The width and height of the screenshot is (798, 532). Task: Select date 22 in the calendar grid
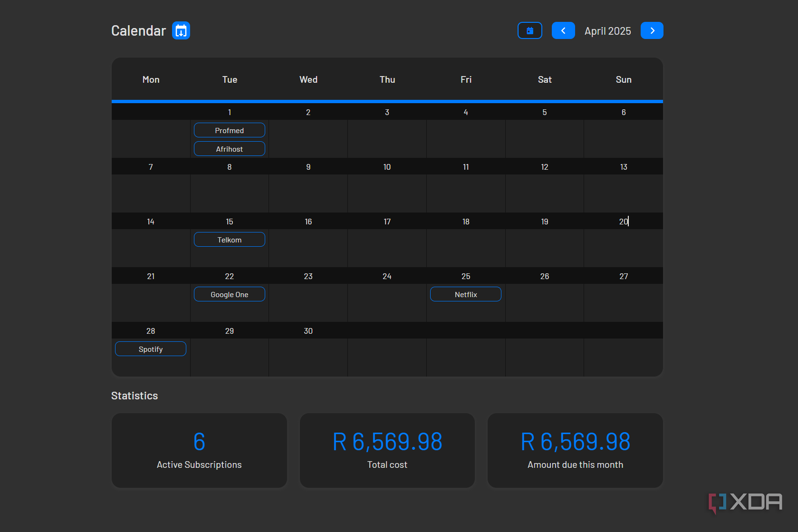[x=230, y=276]
